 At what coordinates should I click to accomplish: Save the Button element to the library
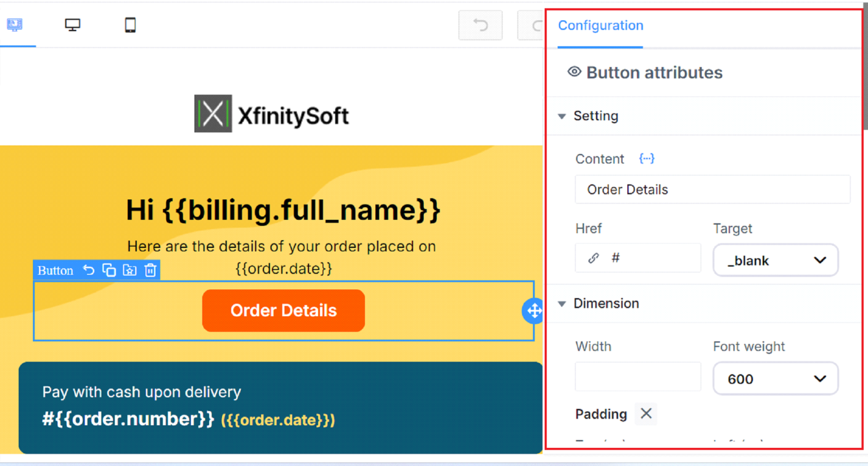pyautogui.click(x=129, y=270)
